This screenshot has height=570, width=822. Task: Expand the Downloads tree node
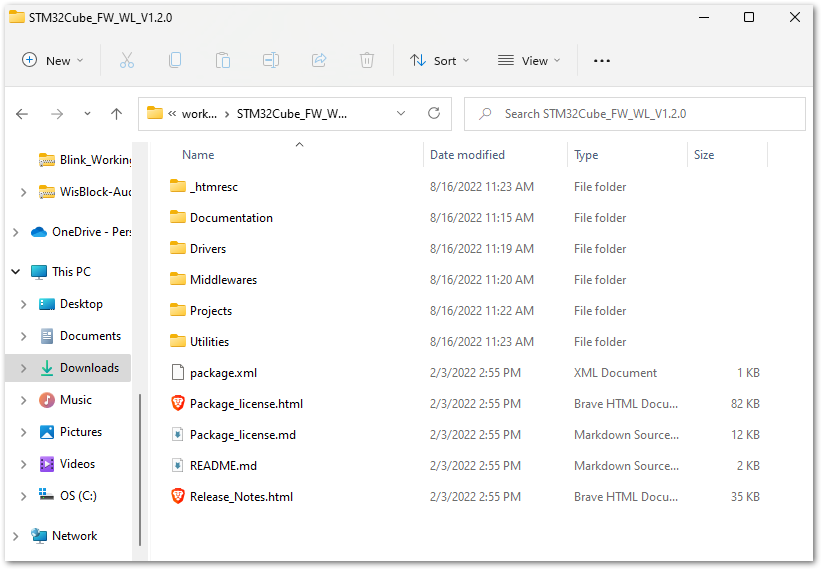coord(24,368)
